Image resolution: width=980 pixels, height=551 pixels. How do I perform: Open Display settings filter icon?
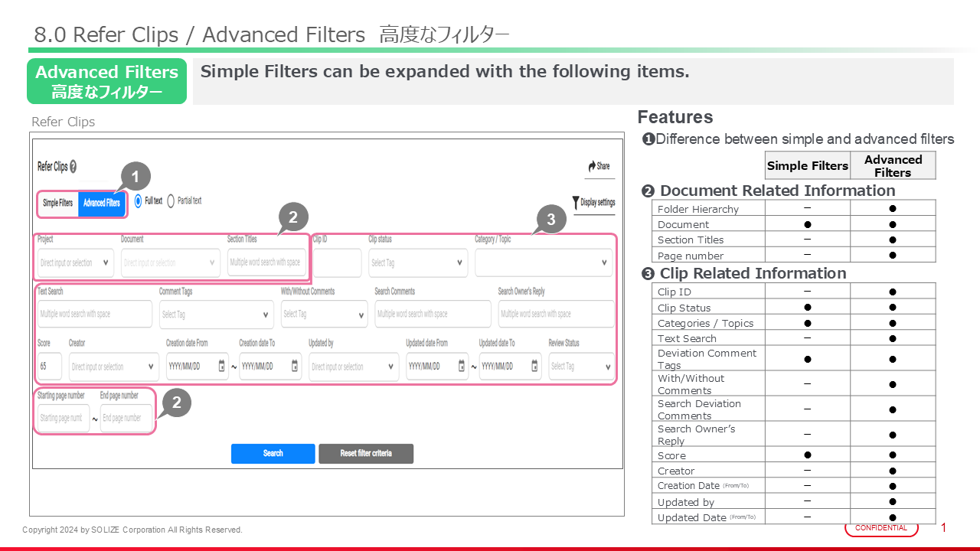click(576, 203)
